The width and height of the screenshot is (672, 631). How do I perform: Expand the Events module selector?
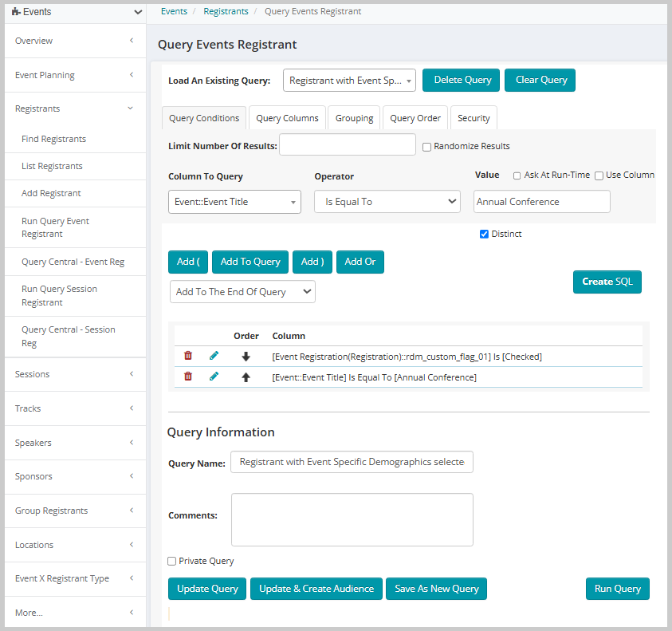pos(138,12)
